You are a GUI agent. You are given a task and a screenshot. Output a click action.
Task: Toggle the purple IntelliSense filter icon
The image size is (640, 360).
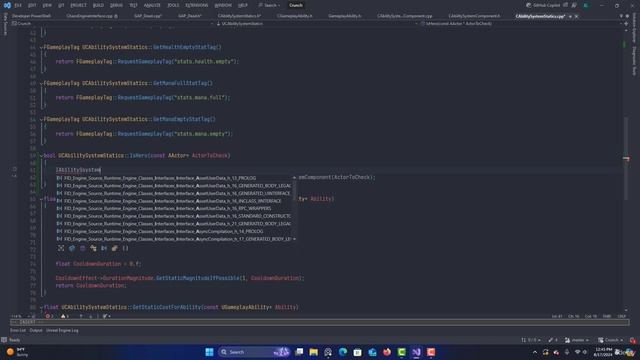coord(82,248)
